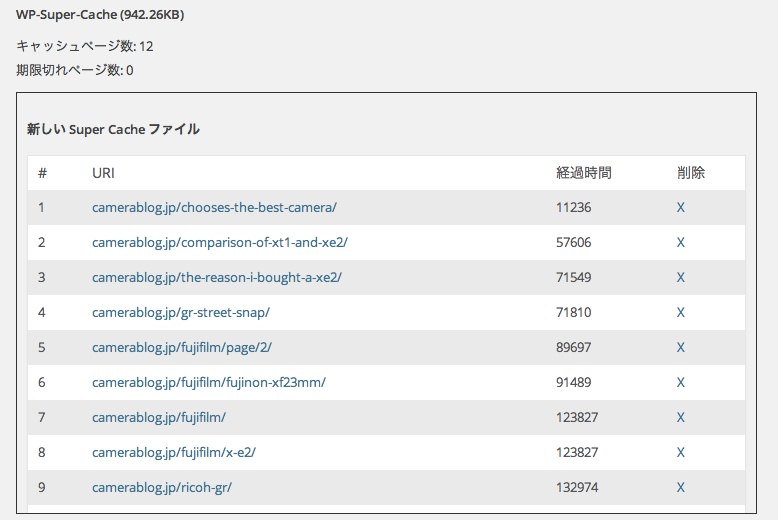Remove cached fujifilm/page/2 entry

tap(680, 347)
